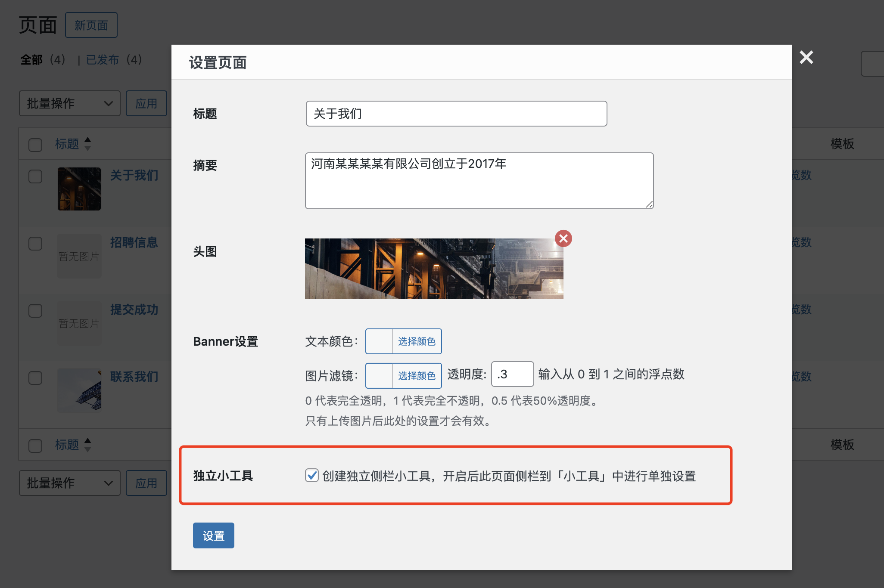Sort by 标题 arrows in the table header
Viewport: 884px width, 588px height.
(88, 144)
